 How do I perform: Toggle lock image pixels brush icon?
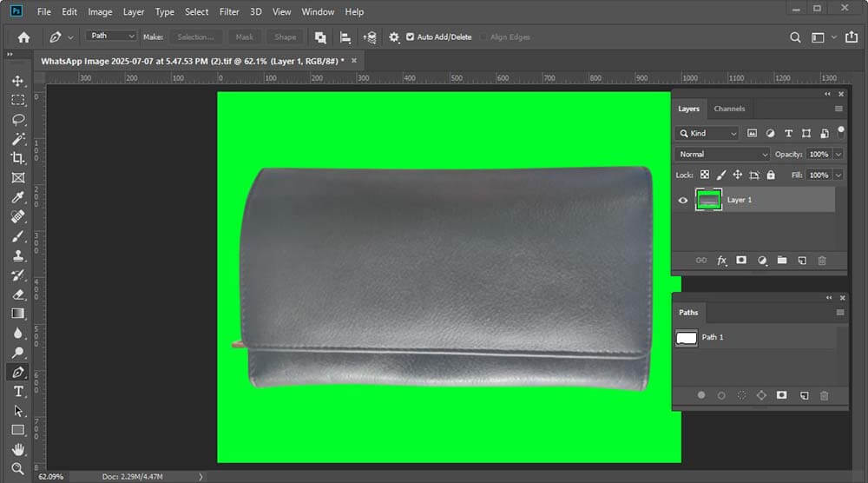coord(720,175)
